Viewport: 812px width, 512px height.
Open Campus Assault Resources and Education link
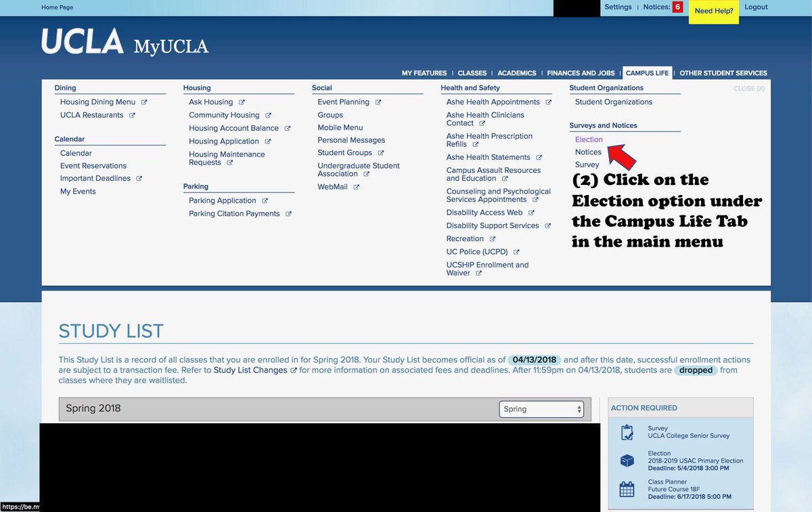tap(493, 175)
